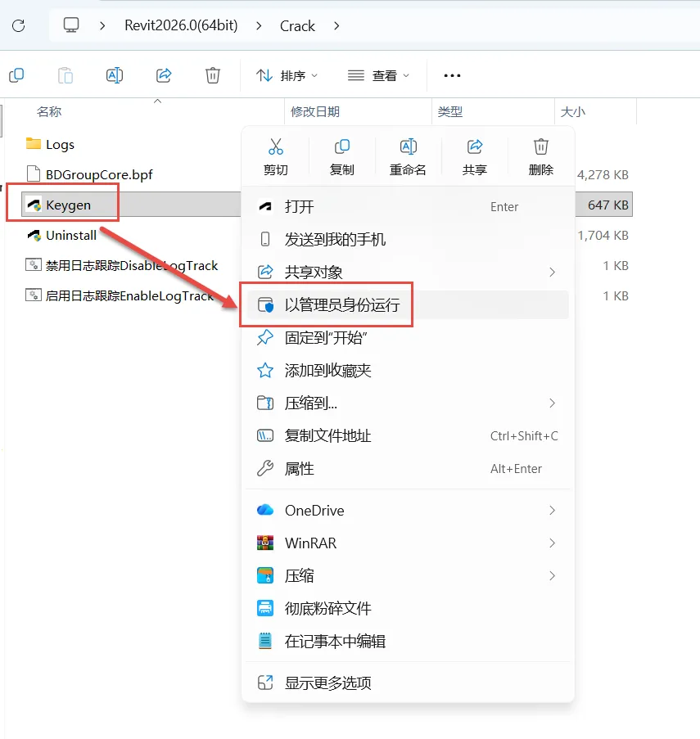Click the Crack breadcrumb segment

point(297,26)
